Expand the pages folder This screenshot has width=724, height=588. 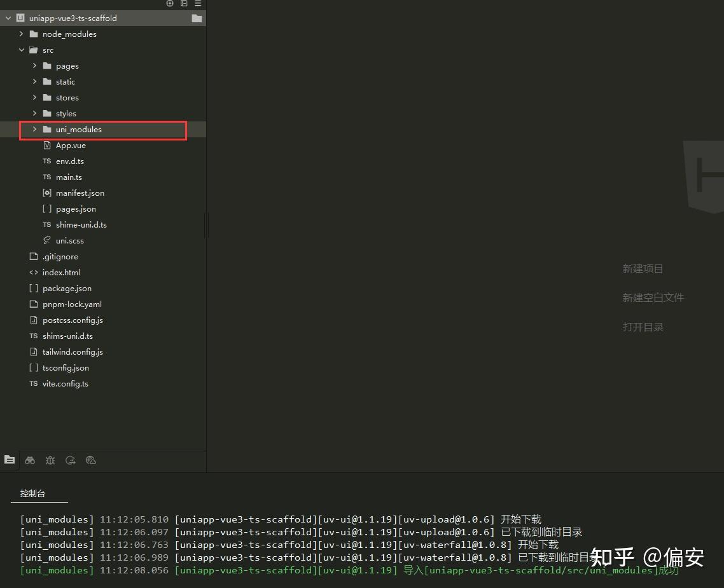[34, 65]
